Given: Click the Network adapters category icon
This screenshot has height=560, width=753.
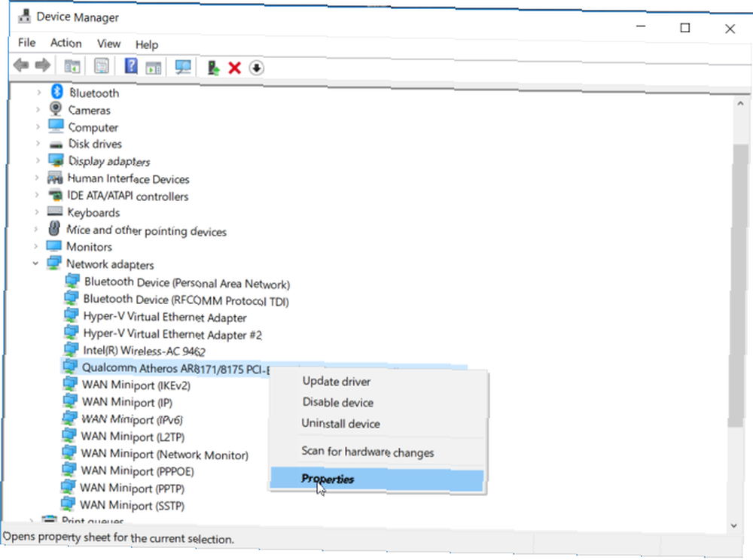Looking at the screenshot, I should point(53,263).
